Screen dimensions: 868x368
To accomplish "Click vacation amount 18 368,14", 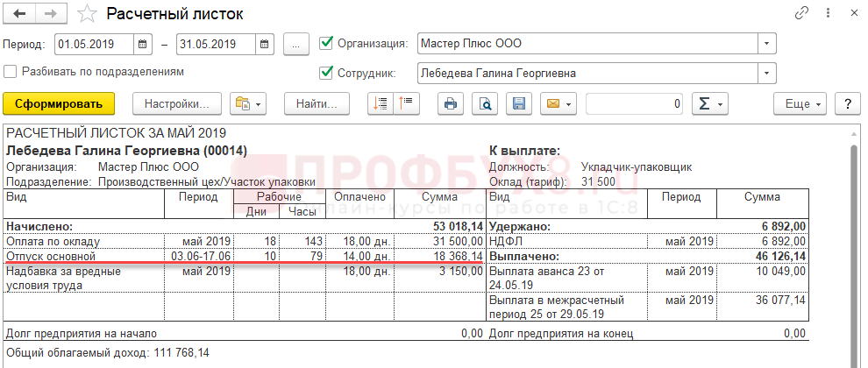I will [458, 256].
